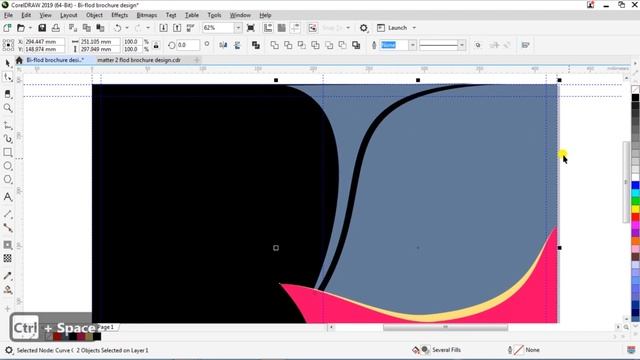Select the Ellipse tool
640x360 pixels.
tap(7, 166)
